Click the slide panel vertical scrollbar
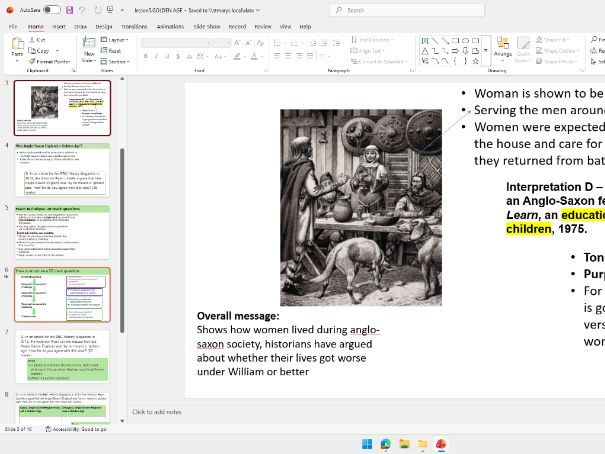 [x=122, y=241]
